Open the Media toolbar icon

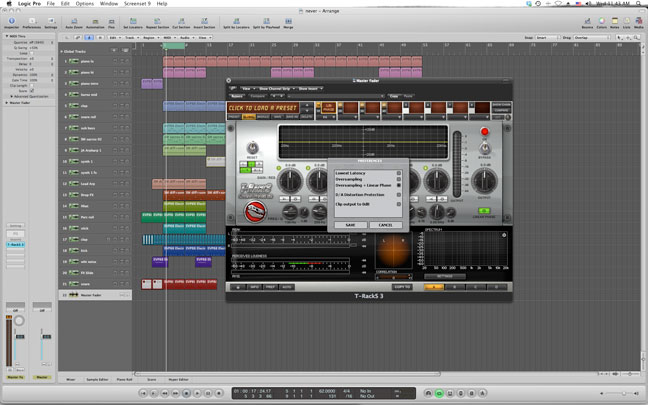pyautogui.click(x=638, y=22)
